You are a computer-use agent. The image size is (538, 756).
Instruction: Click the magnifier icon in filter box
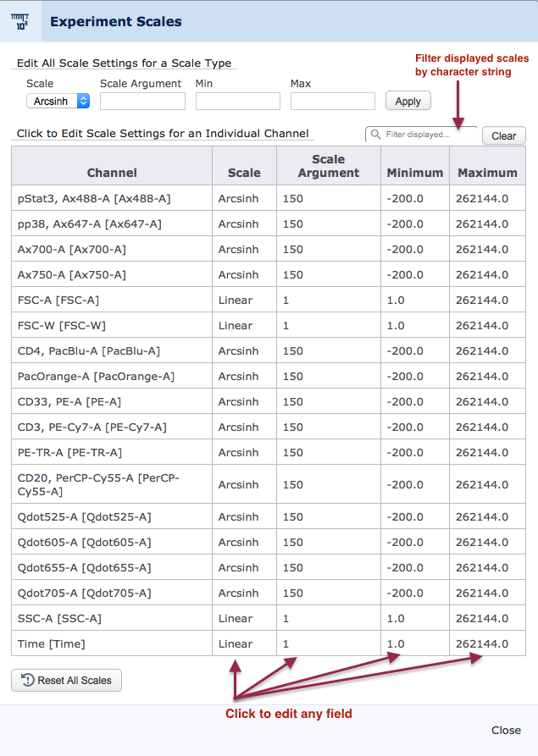(375, 135)
